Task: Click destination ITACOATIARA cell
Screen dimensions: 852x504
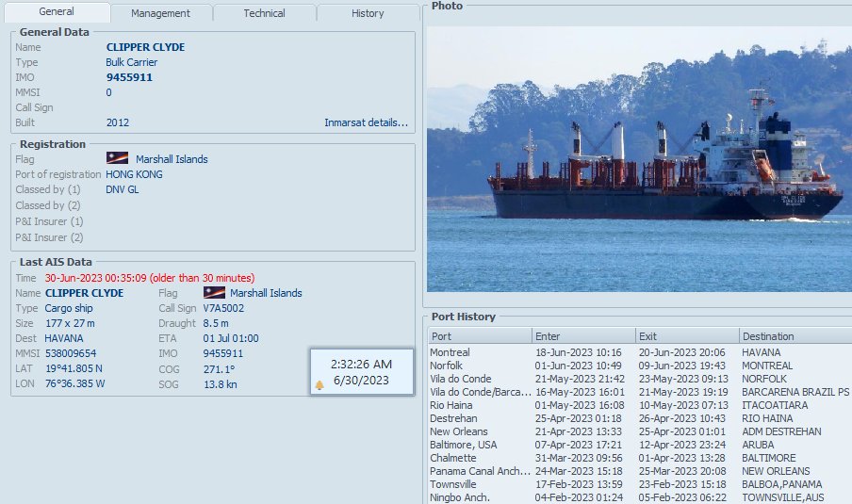Action: pyautogui.click(x=775, y=405)
